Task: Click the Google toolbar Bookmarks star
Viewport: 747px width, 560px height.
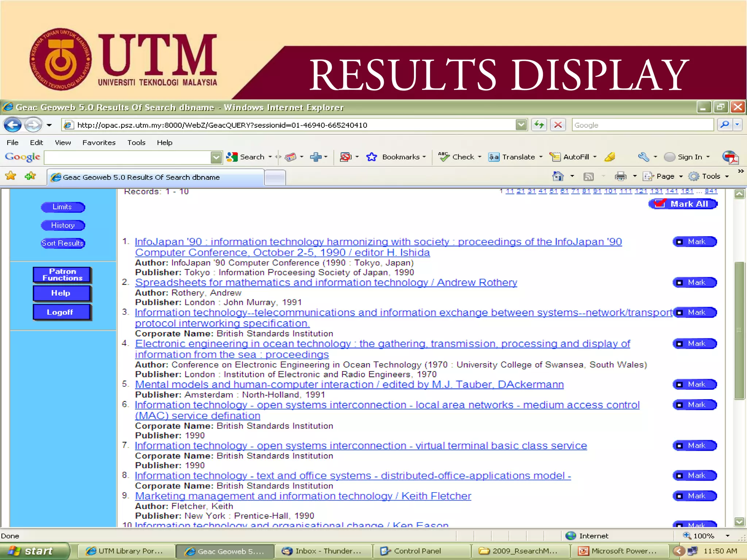Action: click(x=372, y=157)
